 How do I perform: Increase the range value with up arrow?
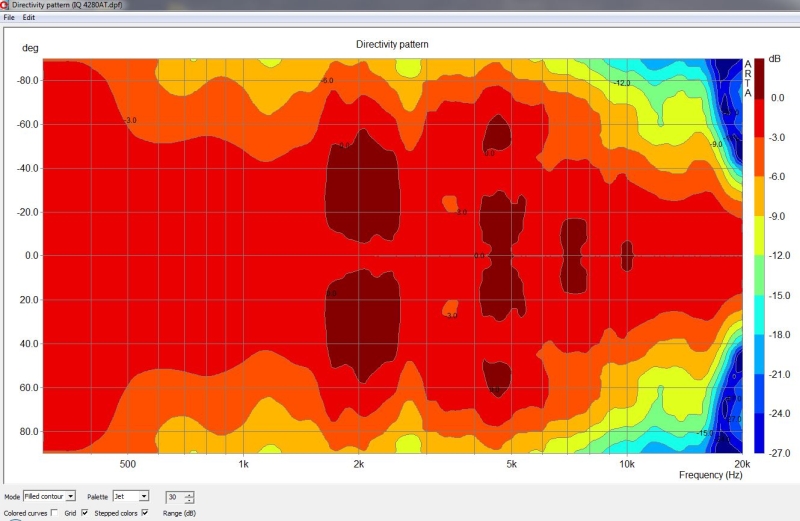(x=189, y=494)
